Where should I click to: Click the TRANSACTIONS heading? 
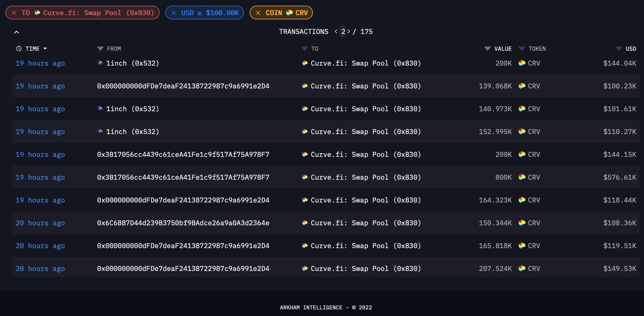303,31
